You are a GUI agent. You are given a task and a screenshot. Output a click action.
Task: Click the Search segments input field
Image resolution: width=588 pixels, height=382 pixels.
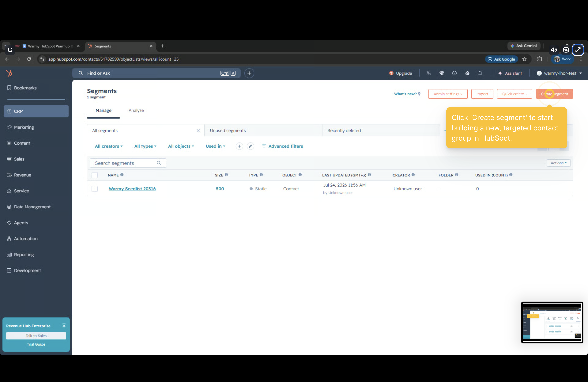[x=128, y=163]
